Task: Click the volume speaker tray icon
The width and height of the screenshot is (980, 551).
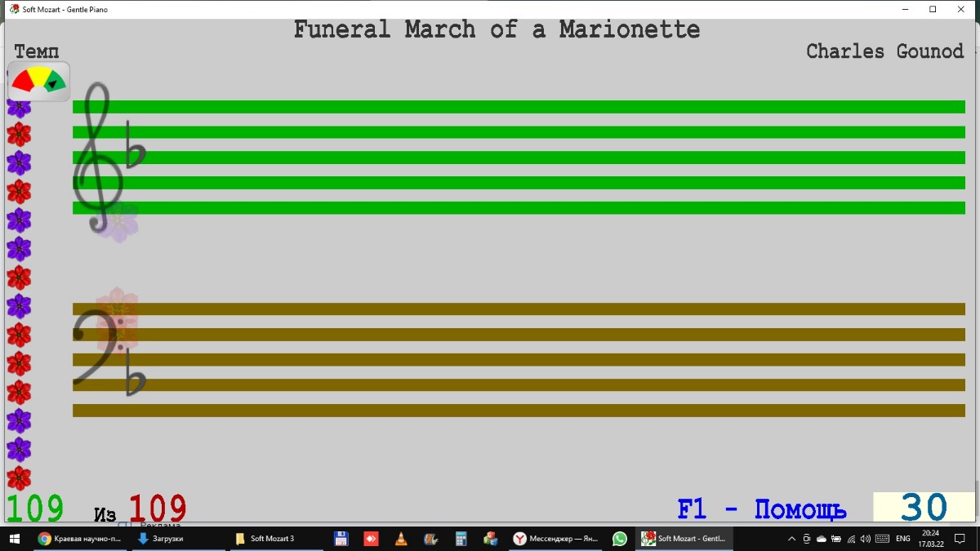Action: coord(866,539)
